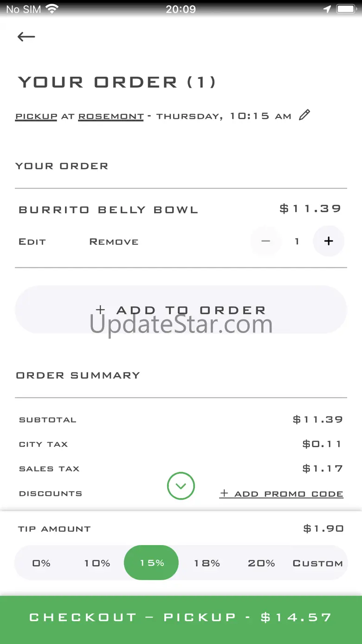Select the 0% tip option
The width and height of the screenshot is (362, 644).
pos(41,563)
